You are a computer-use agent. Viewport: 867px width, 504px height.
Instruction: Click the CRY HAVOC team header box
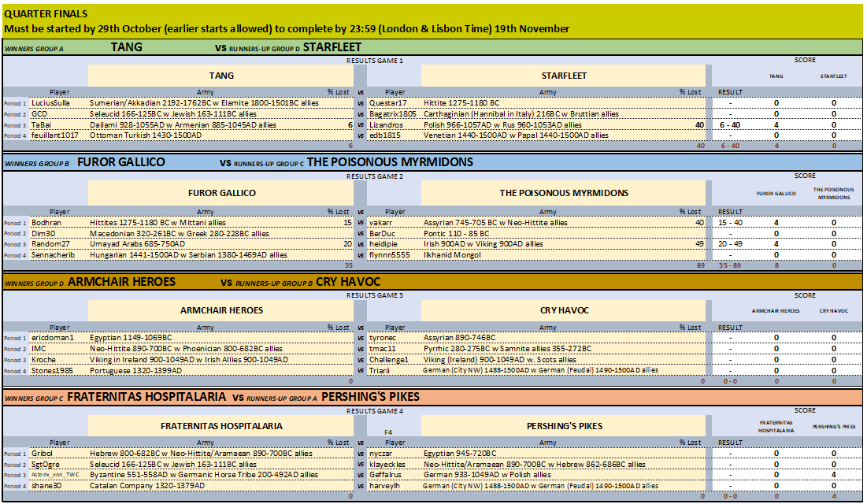pyautogui.click(x=564, y=310)
